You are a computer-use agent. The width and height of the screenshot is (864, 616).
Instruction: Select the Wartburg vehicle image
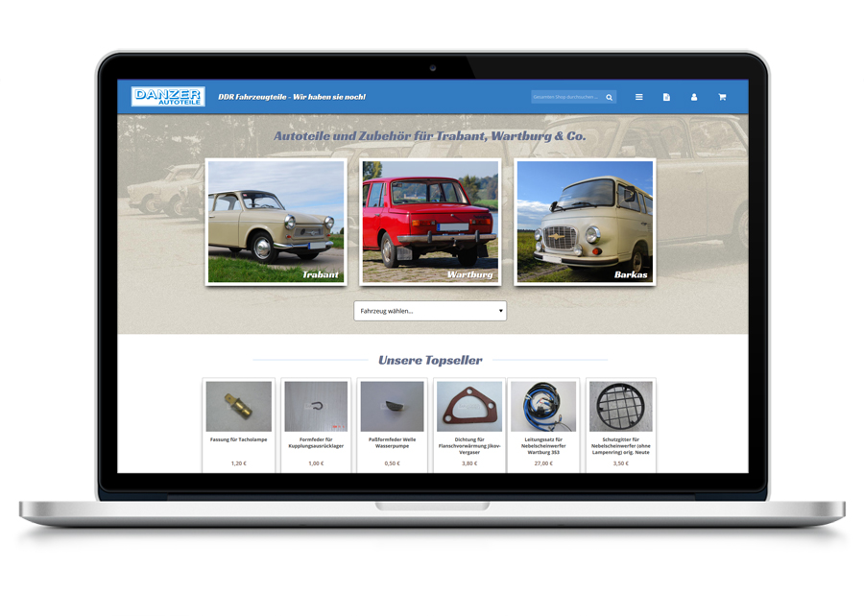pyautogui.click(x=430, y=222)
